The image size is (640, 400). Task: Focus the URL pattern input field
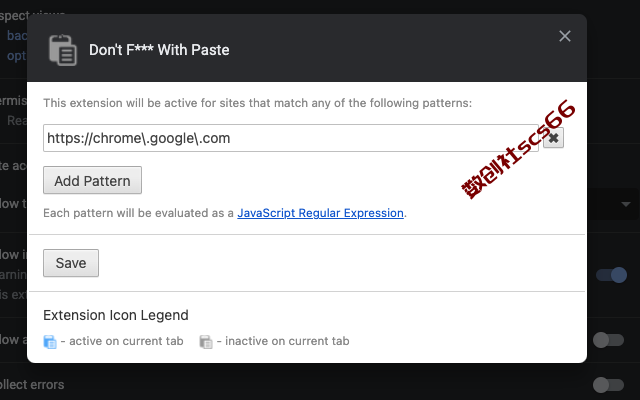[x=291, y=138]
